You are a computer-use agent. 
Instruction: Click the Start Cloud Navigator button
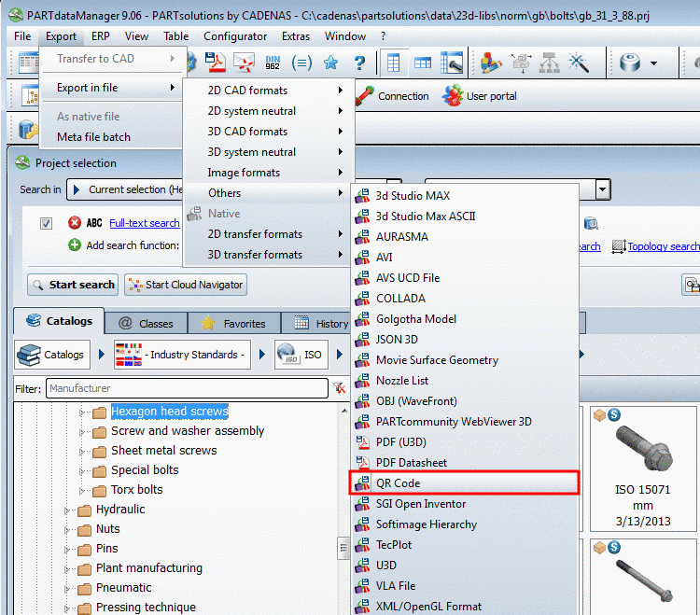tap(186, 285)
